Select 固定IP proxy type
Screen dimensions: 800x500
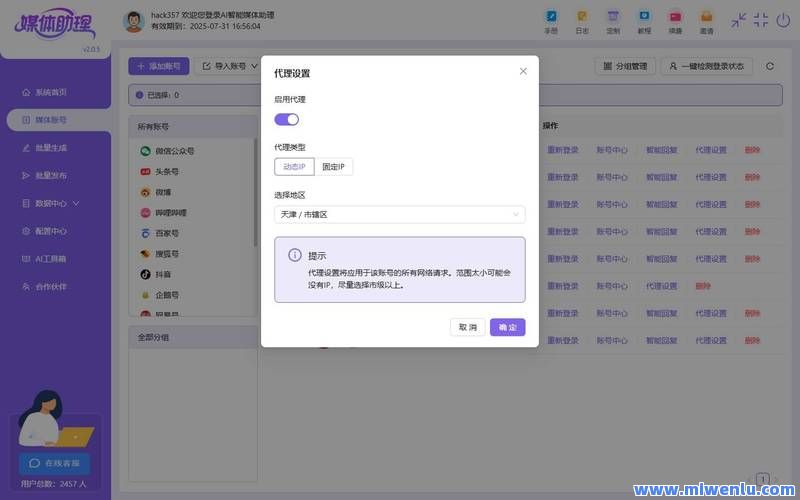click(334, 167)
